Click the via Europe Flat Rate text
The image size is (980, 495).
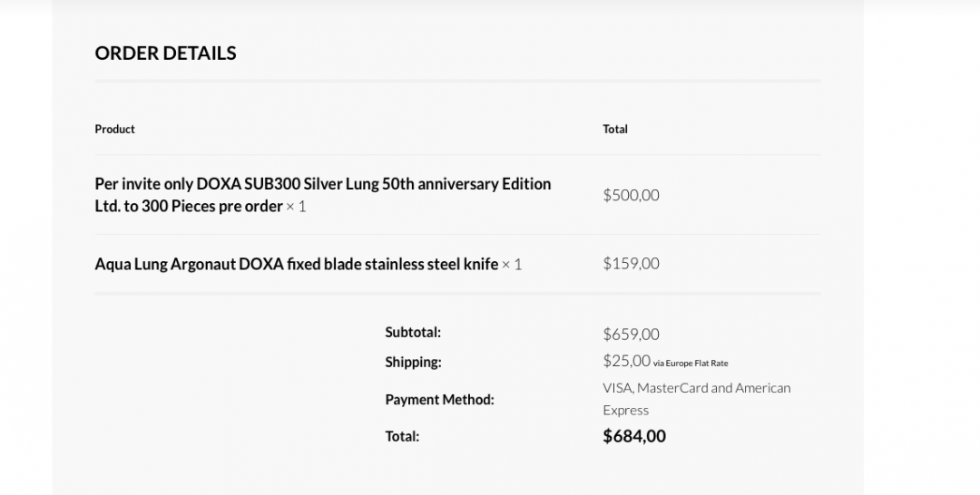coord(691,364)
